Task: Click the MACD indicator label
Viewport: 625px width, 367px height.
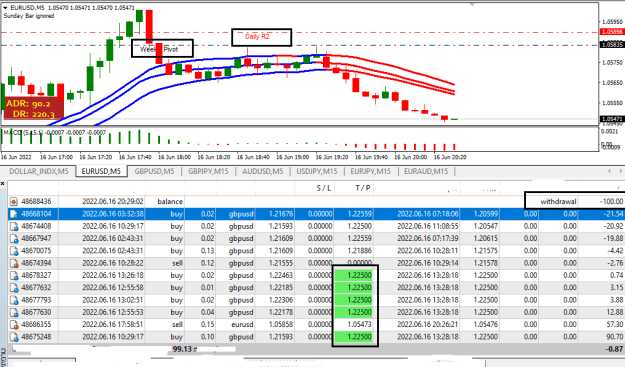Action: [x=55, y=133]
